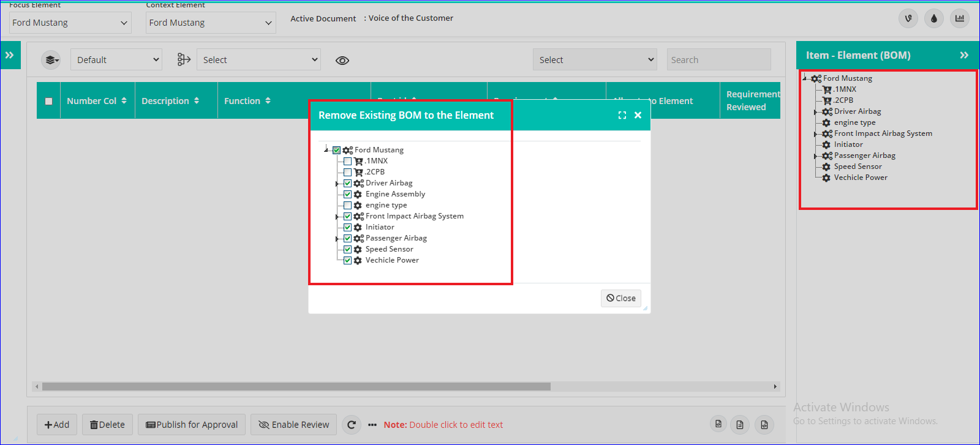
Task: Click the scrollbar right arrow of table
Action: 775,387
